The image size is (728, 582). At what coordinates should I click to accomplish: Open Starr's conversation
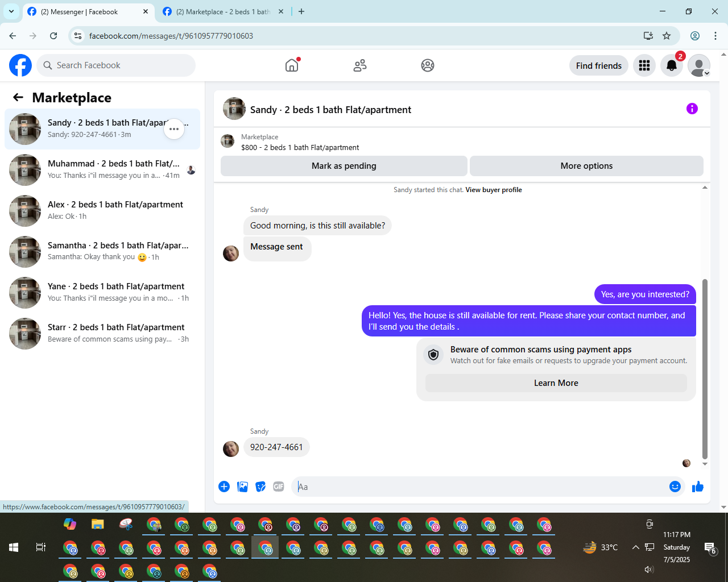point(102,334)
